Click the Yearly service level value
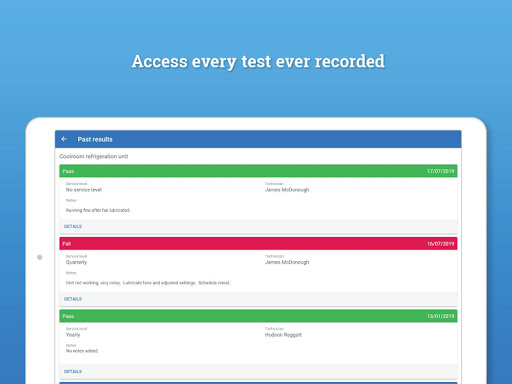This screenshot has width=512, height=384. [x=73, y=335]
